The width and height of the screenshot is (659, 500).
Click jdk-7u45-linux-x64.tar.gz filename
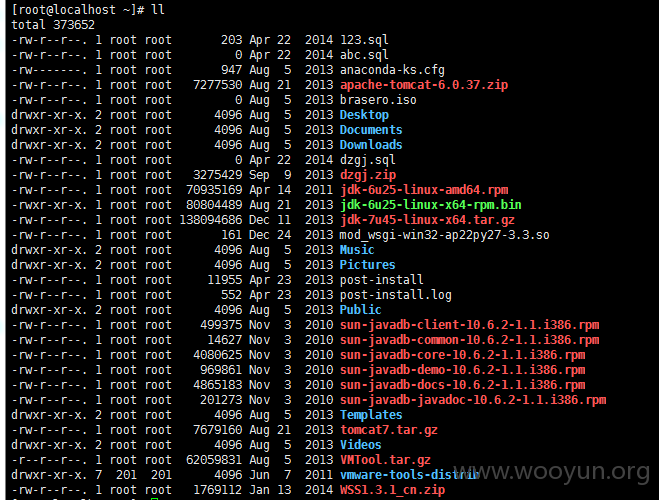(x=427, y=220)
